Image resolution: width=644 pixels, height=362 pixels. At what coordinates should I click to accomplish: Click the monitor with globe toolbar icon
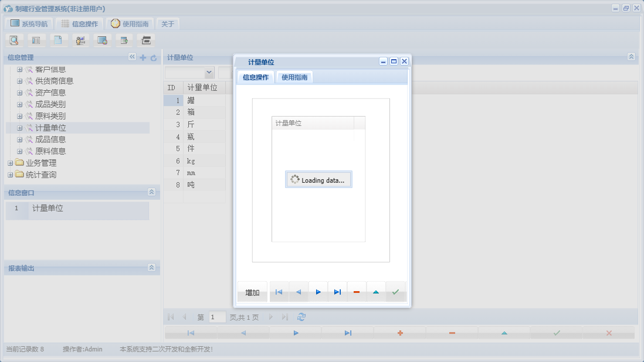click(102, 40)
